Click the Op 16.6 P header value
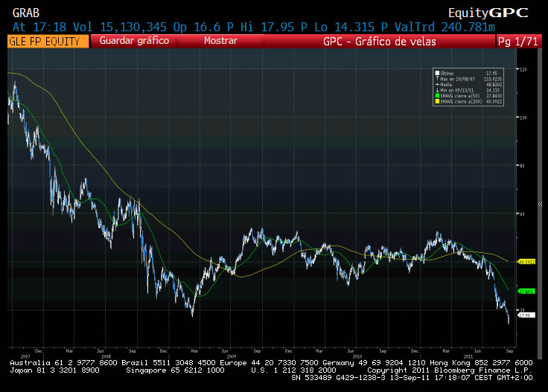This screenshot has height=392, width=548. [x=203, y=27]
